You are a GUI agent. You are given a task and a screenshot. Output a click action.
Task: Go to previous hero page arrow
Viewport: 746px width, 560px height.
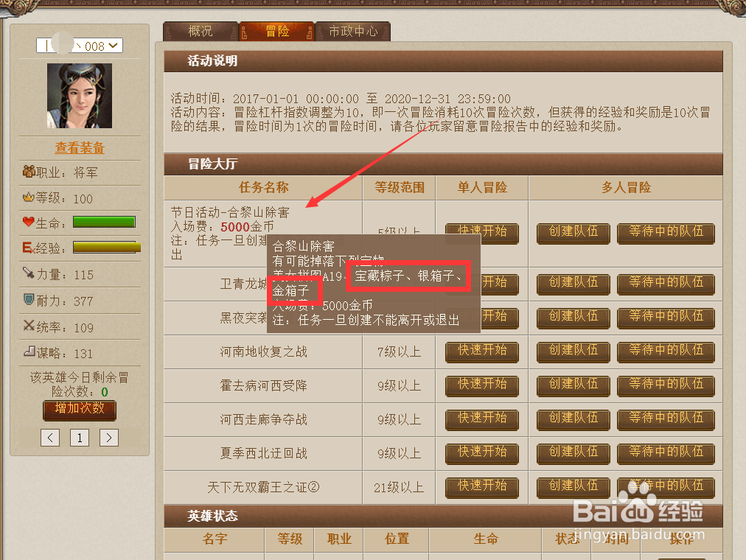(50, 438)
